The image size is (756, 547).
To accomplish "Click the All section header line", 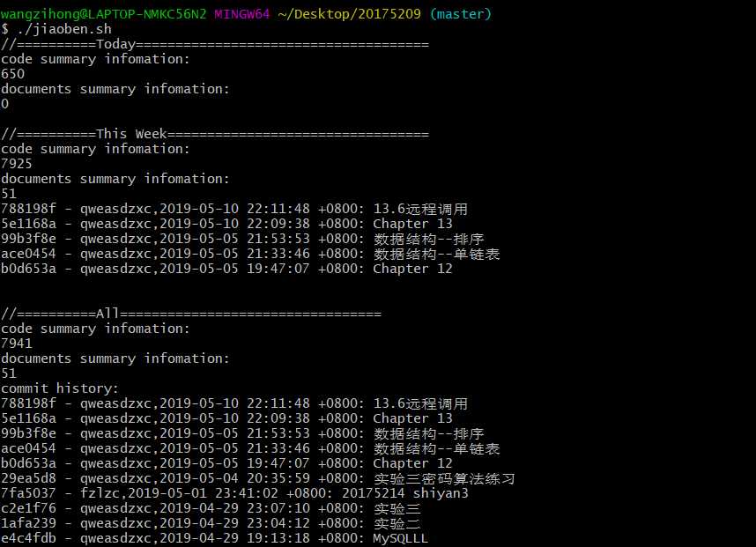I will (191, 314).
